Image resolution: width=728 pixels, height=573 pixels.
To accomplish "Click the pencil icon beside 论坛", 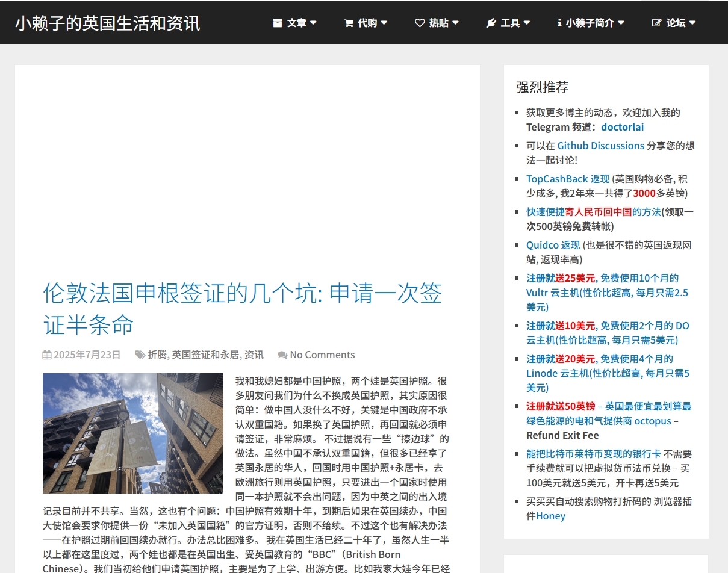I will pyautogui.click(x=656, y=23).
